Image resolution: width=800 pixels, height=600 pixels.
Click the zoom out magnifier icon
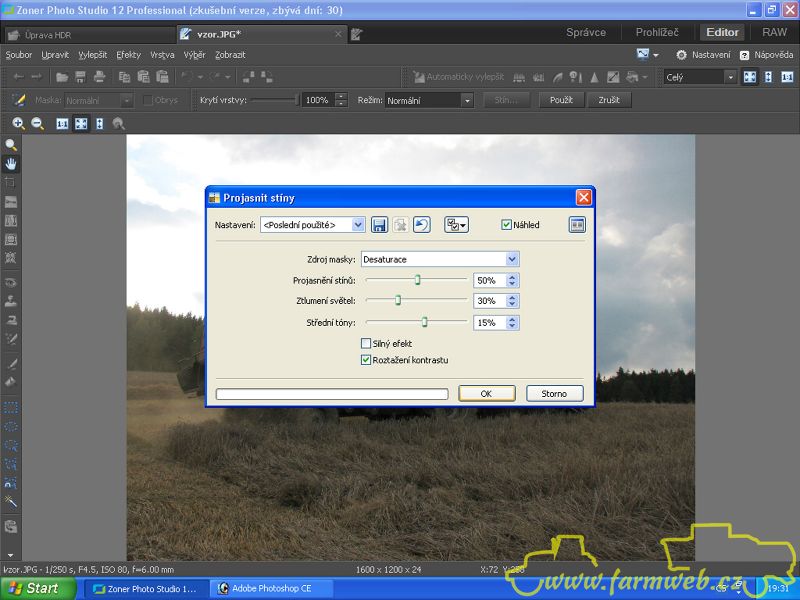[x=38, y=124]
